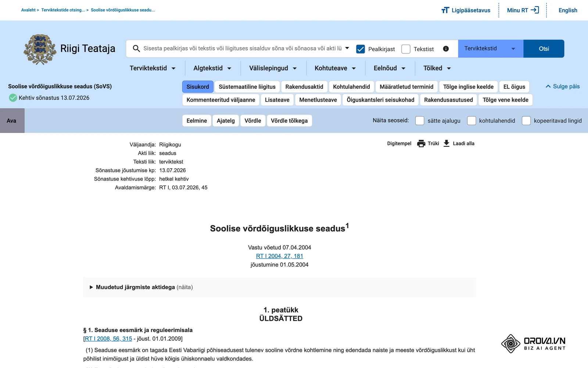Open the Terviktekstid navigation menu
Image resolution: width=588 pixels, height=368 pixels.
tap(153, 68)
